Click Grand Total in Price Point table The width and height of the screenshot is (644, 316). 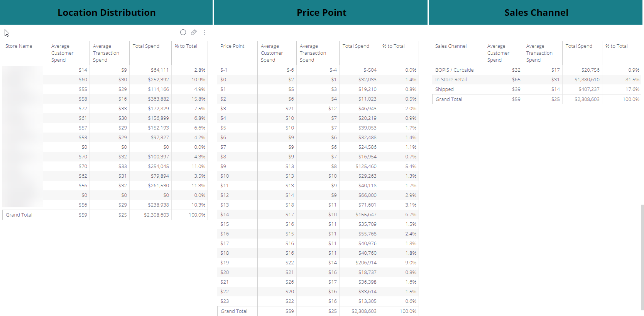pos(234,311)
